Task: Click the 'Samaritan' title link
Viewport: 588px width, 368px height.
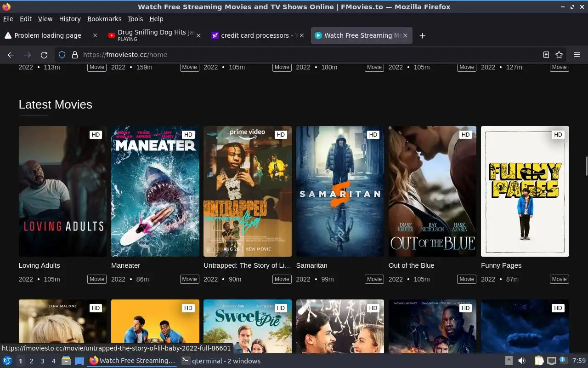Action: pos(312,265)
